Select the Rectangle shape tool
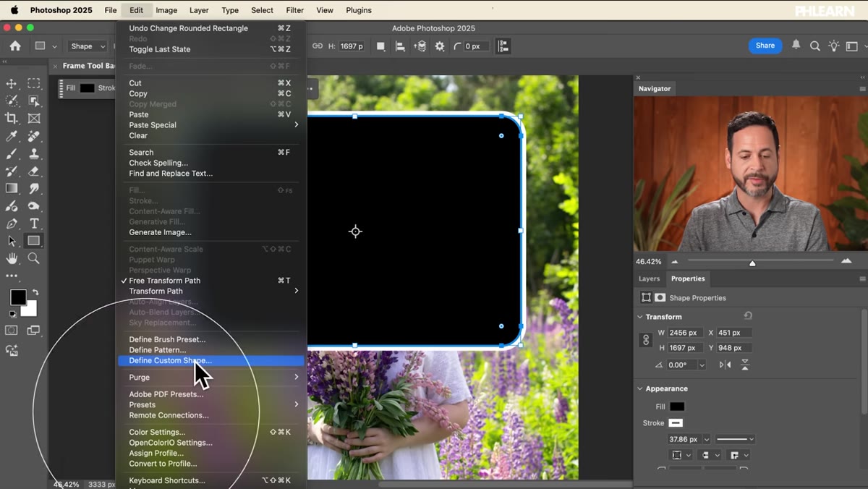 33,241
